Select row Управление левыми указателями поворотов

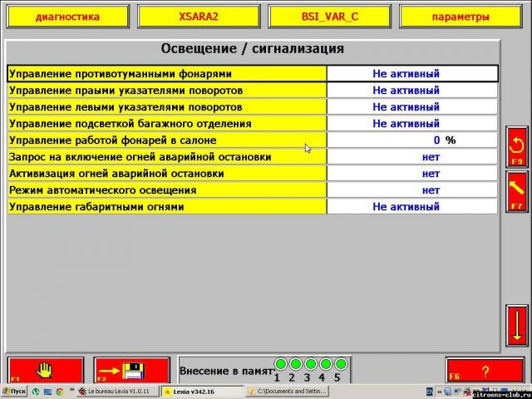(253, 107)
